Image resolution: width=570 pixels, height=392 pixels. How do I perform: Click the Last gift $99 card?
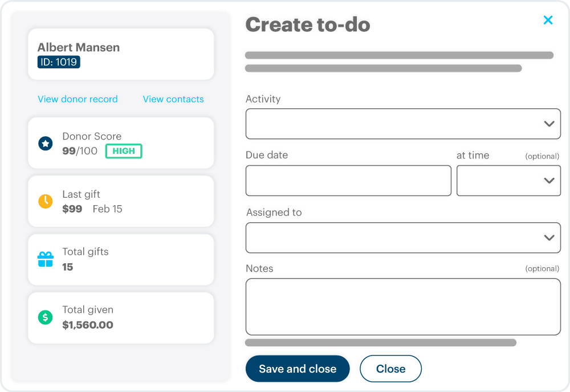121,201
